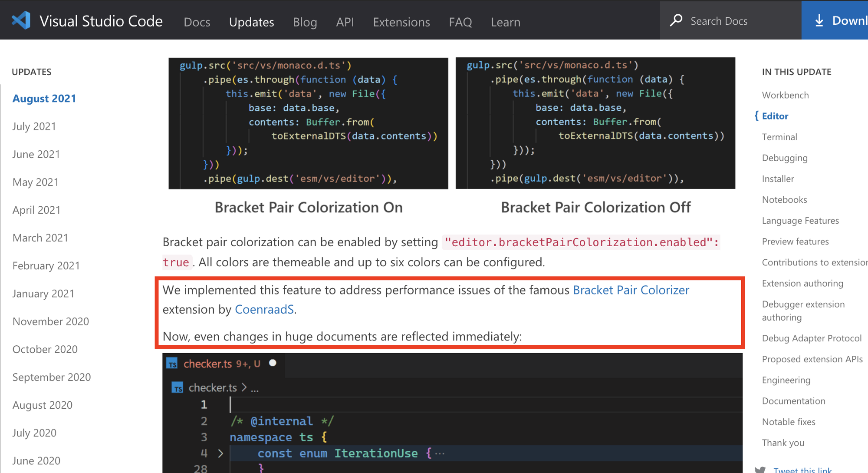Click the TS icon in the checker.ts breadcrumb
The width and height of the screenshot is (868, 473).
click(178, 387)
